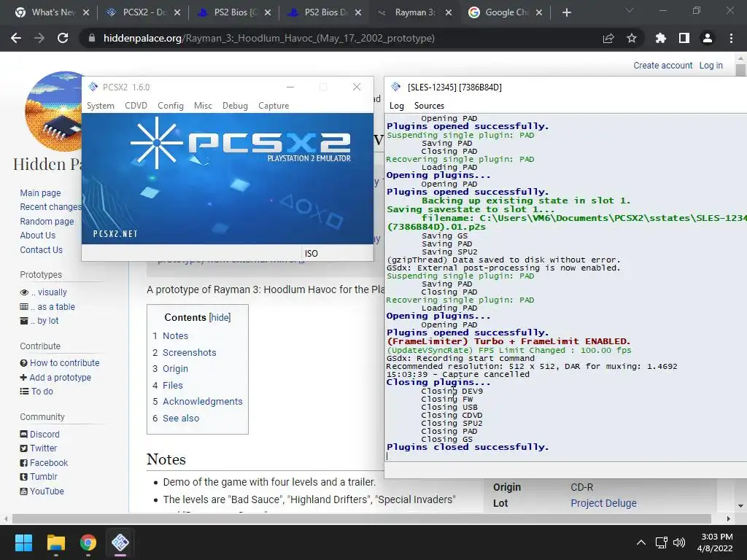Open the Sources menu in console window
The width and height of the screenshot is (747, 560).
(x=429, y=106)
